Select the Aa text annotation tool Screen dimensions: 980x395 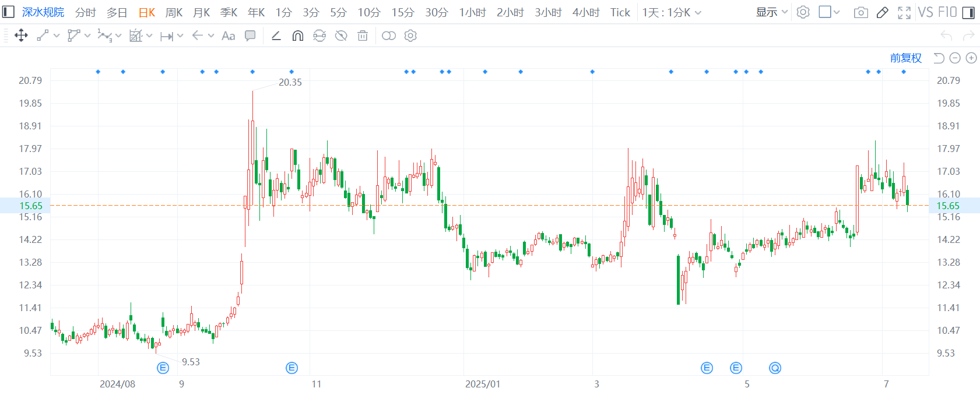(229, 36)
